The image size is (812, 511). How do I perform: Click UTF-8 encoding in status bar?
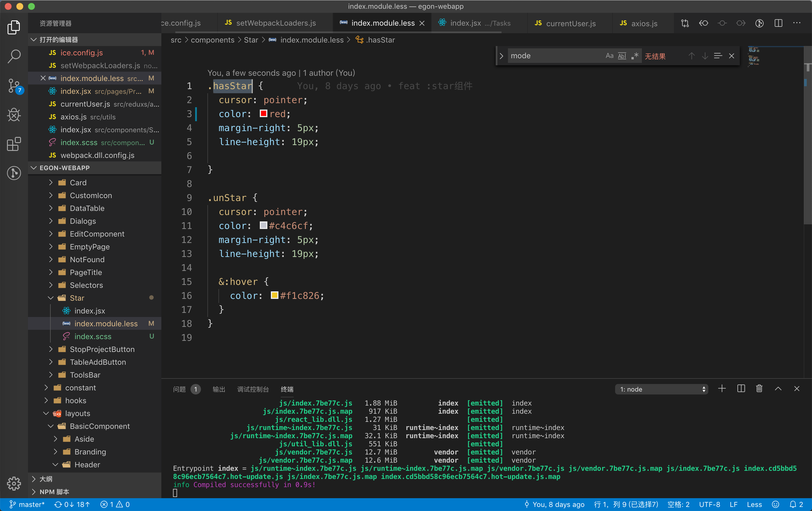coord(709,504)
